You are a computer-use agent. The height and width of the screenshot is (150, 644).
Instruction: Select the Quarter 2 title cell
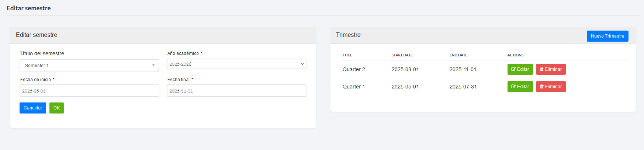(354, 69)
